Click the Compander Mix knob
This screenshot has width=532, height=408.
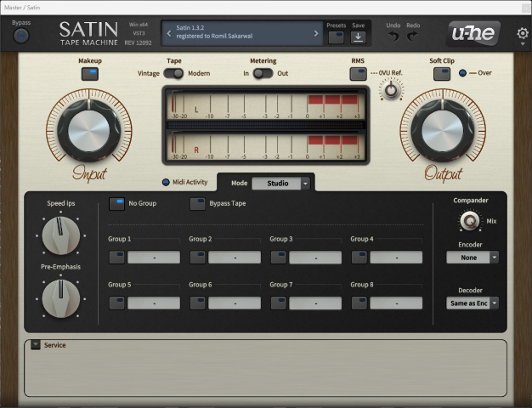[470, 221]
